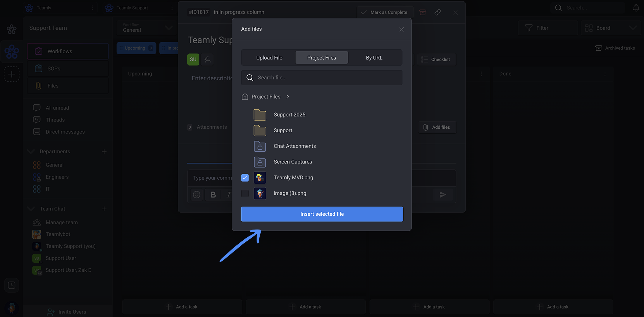Close the Add files dialog
Image resolution: width=644 pixels, height=317 pixels.
coord(401,29)
